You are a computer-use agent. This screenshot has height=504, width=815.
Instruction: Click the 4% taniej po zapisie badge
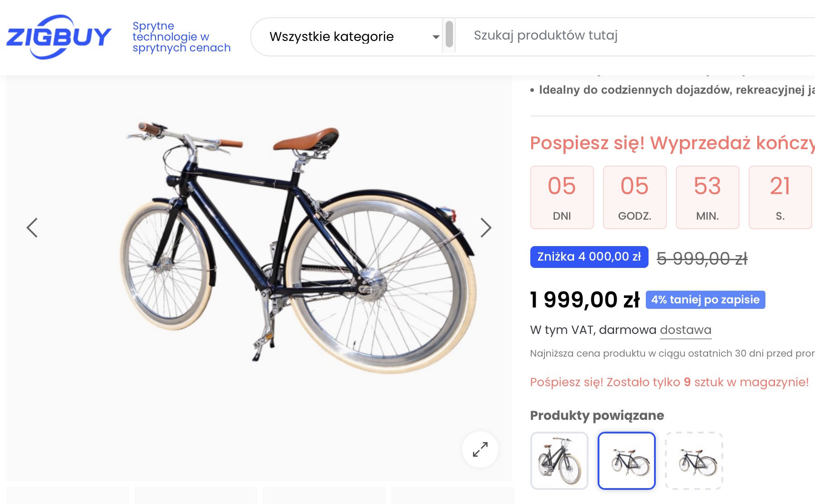(x=705, y=300)
